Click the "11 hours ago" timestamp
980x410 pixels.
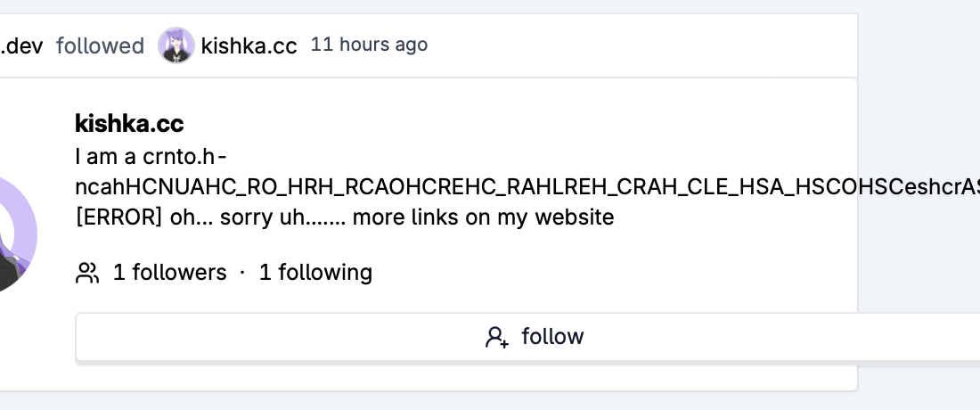tap(369, 45)
